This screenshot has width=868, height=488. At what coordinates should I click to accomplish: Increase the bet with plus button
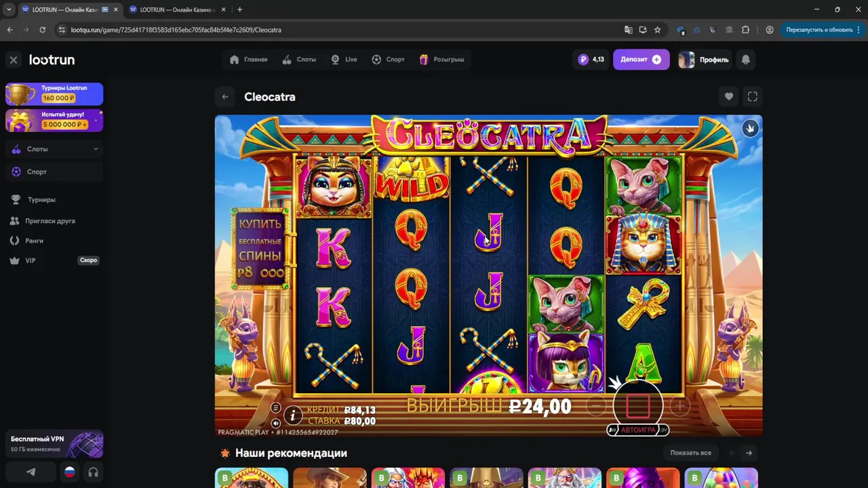(x=679, y=406)
